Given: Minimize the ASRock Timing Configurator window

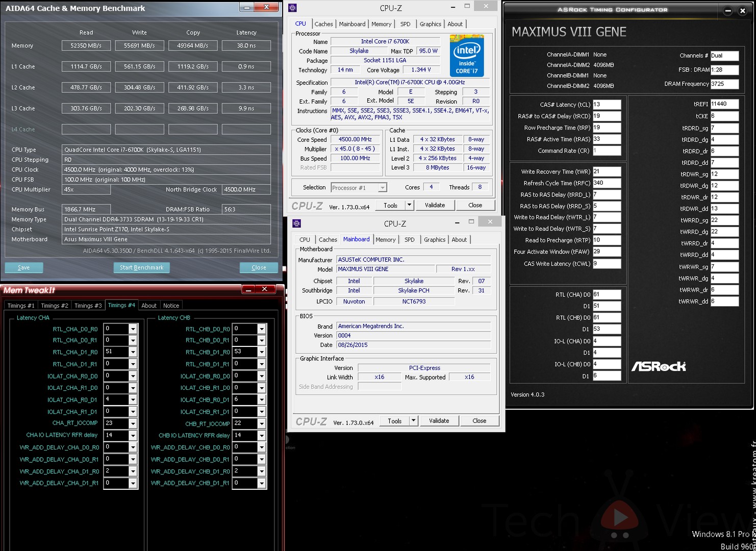Looking at the screenshot, I should (728, 11).
